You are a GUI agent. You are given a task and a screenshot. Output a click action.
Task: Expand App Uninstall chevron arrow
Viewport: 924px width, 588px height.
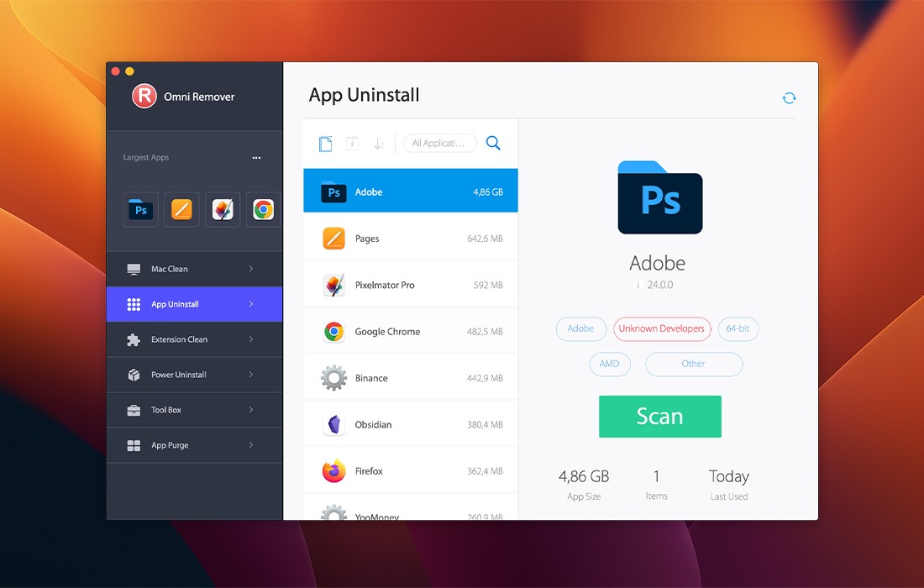pyautogui.click(x=251, y=304)
